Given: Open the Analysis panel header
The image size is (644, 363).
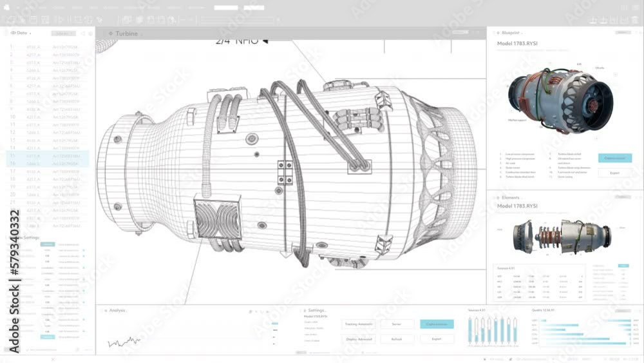Looking at the screenshot, I should [117, 310].
